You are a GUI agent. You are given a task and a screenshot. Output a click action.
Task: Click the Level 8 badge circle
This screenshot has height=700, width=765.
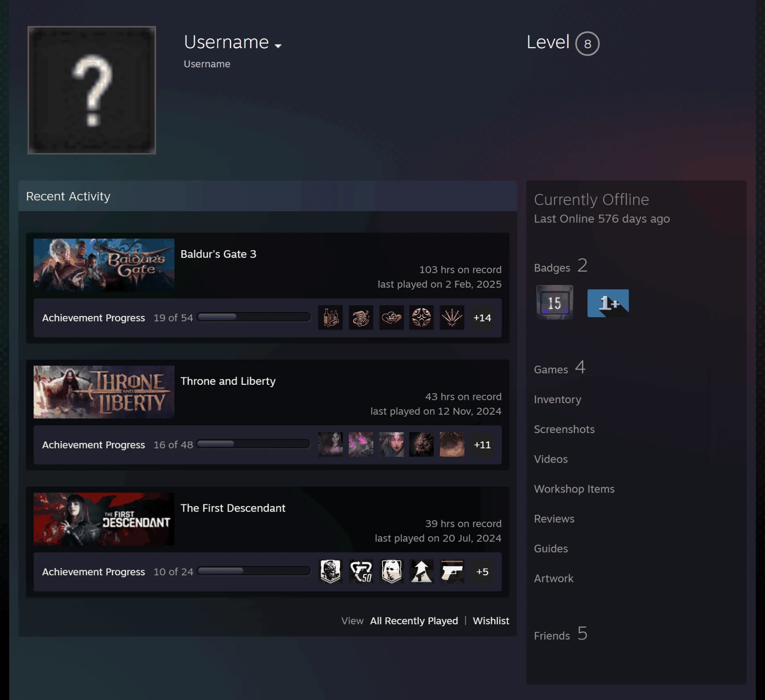[587, 43]
